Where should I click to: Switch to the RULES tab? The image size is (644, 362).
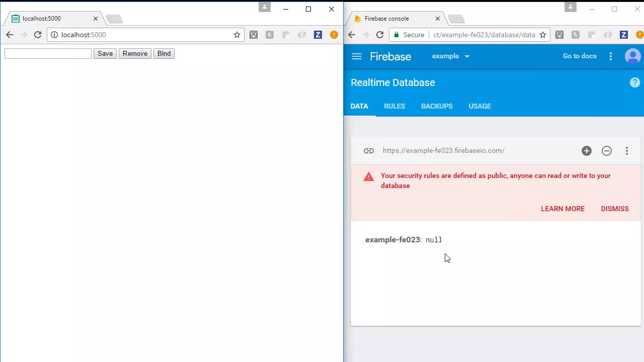tap(394, 106)
